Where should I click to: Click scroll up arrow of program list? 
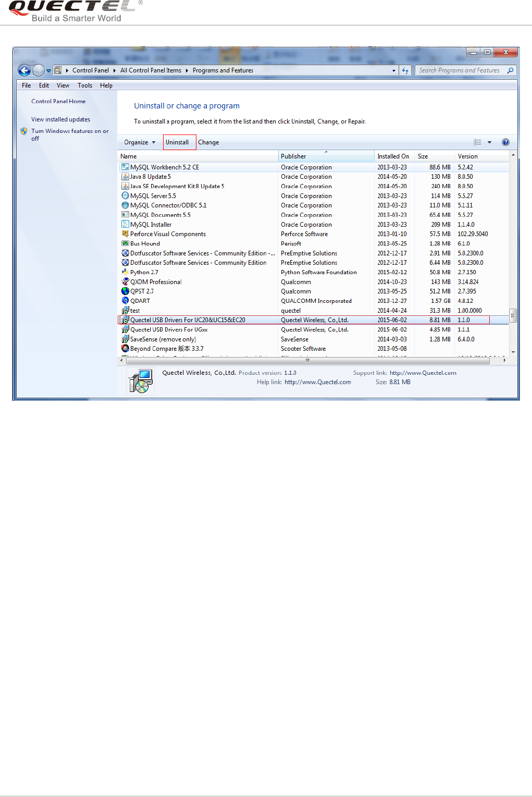pos(513,155)
